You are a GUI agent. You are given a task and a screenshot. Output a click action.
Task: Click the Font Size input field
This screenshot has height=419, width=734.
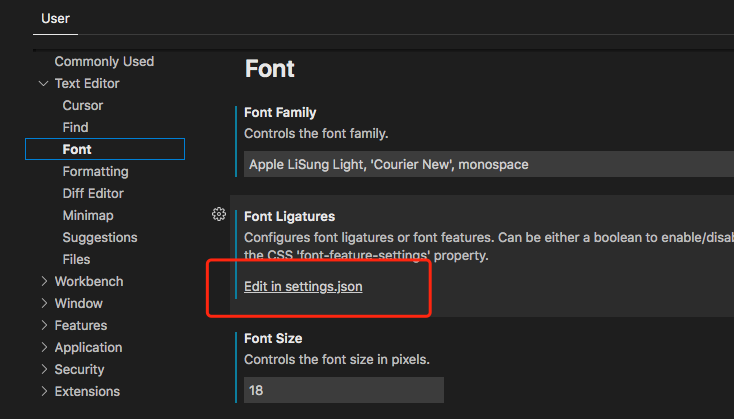[x=343, y=390]
